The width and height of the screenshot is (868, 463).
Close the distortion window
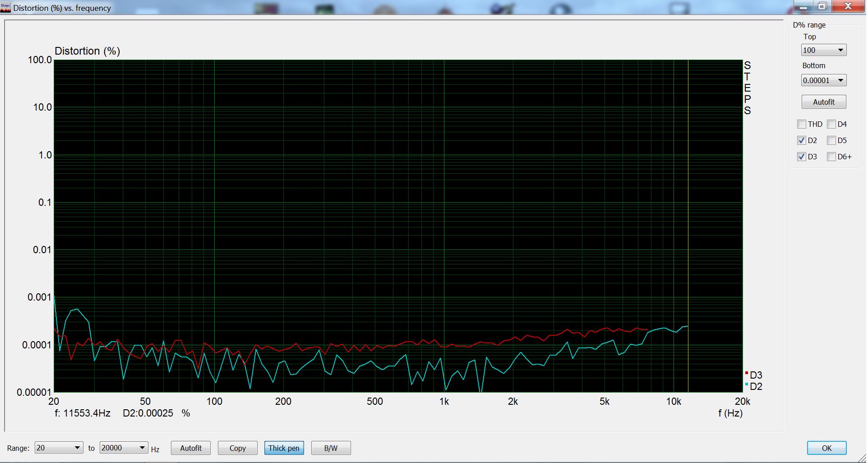pos(848,6)
